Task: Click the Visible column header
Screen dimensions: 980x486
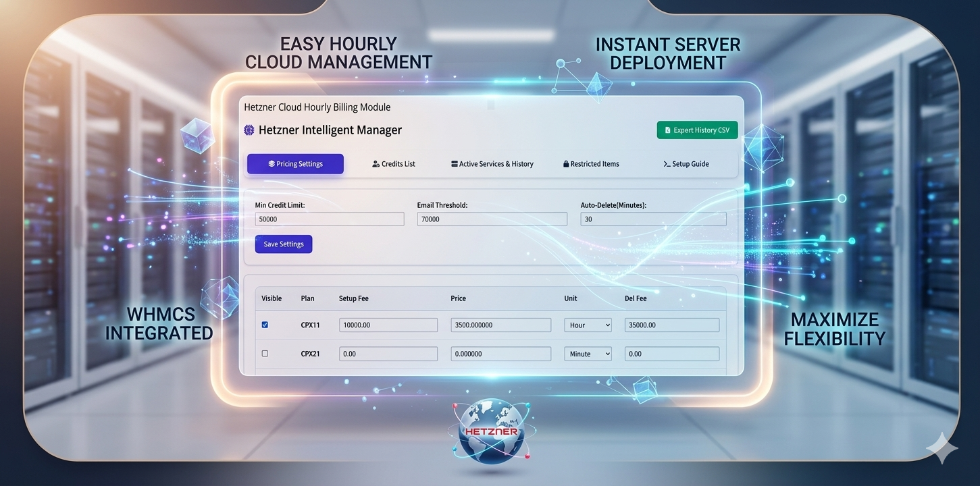Action: 272,298
